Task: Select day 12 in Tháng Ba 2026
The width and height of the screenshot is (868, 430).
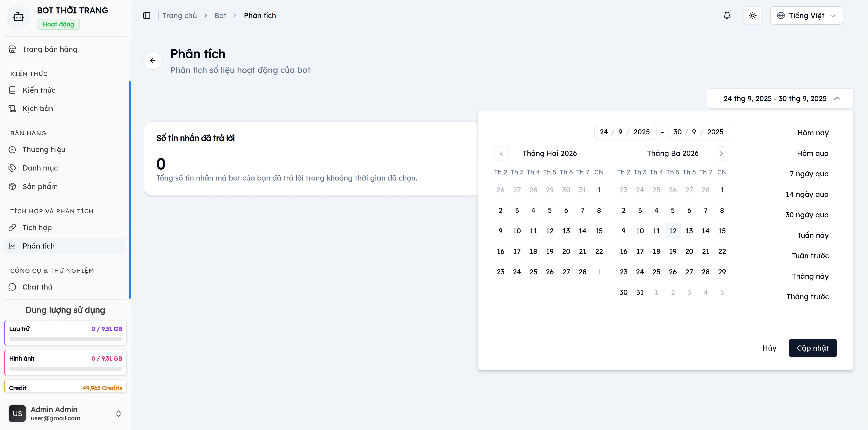Action: 673,231
